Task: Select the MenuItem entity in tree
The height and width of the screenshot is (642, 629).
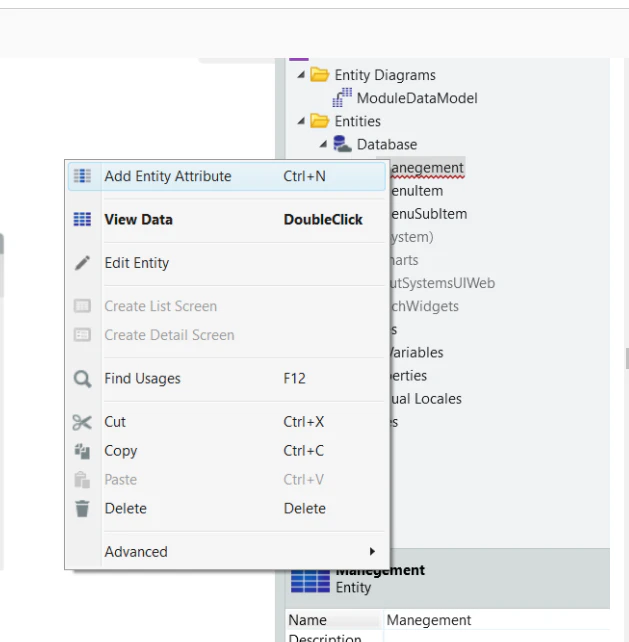Action: (417, 191)
